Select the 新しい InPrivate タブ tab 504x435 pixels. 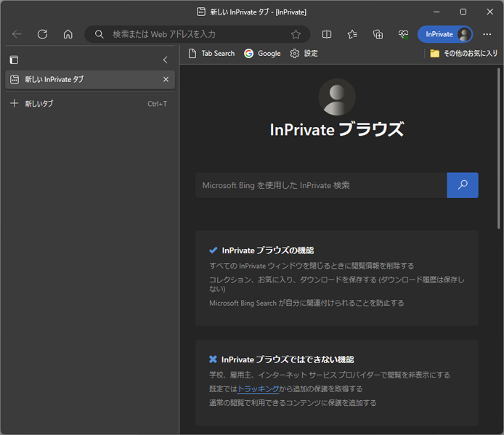90,79
